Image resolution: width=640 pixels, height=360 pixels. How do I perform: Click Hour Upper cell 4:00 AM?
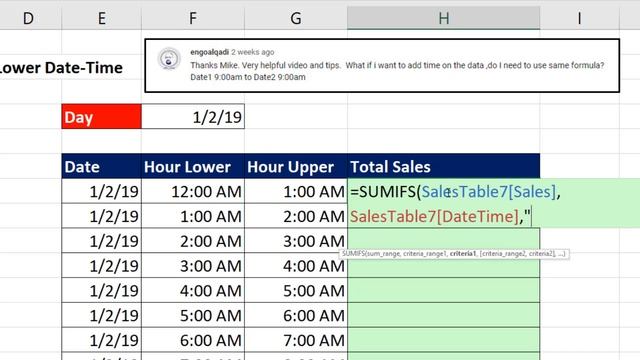[296, 266]
